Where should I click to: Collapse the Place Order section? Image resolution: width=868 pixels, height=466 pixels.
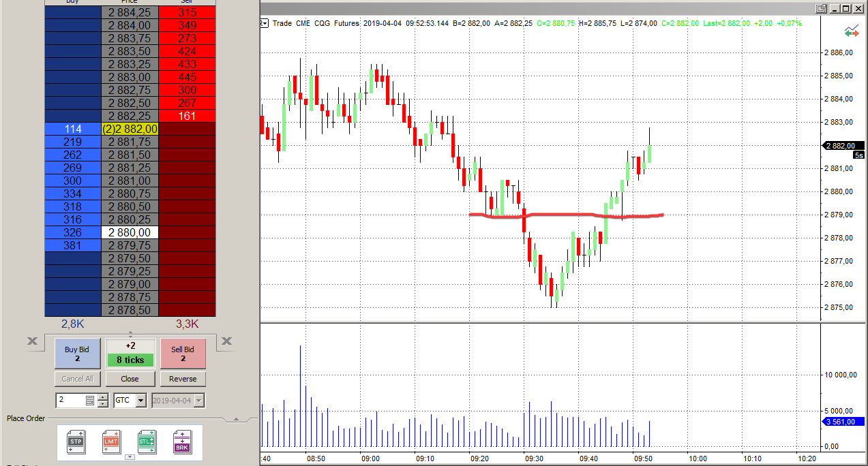point(236,418)
